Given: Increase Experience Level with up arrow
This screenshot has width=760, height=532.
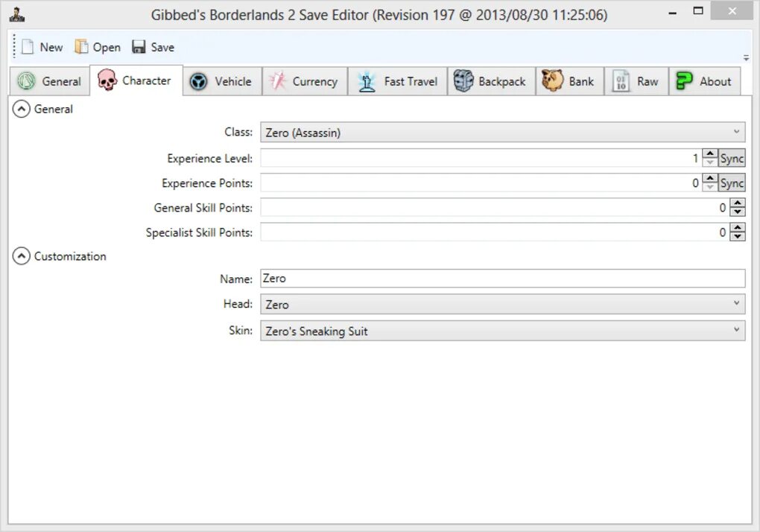Looking at the screenshot, I should (710, 153).
